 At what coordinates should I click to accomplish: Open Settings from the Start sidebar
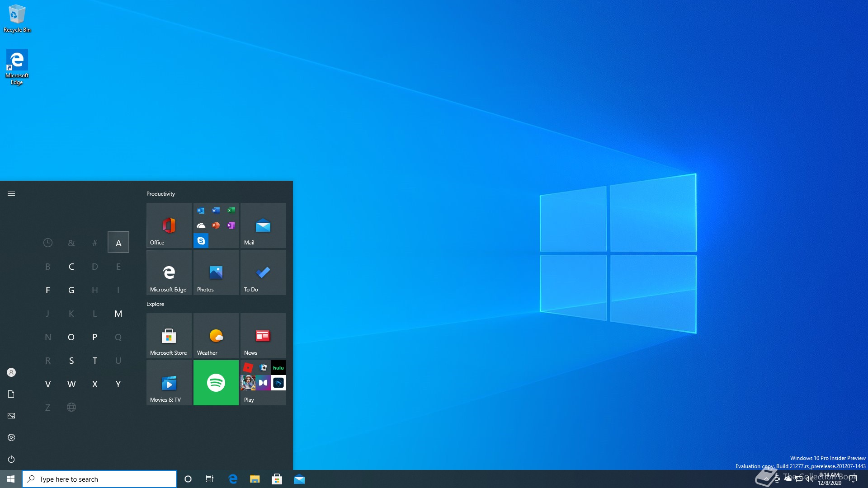11,437
